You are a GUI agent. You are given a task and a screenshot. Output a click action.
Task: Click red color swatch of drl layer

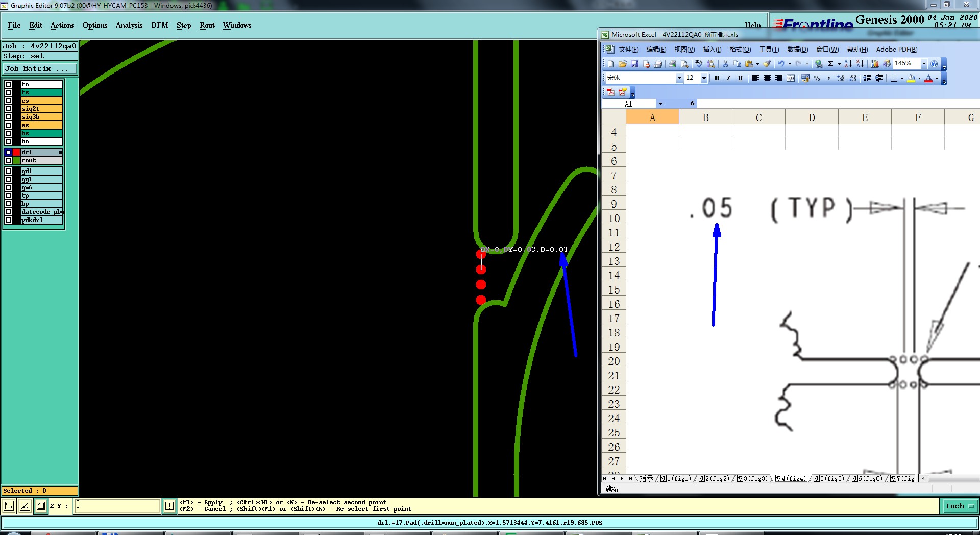pos(16,152)
